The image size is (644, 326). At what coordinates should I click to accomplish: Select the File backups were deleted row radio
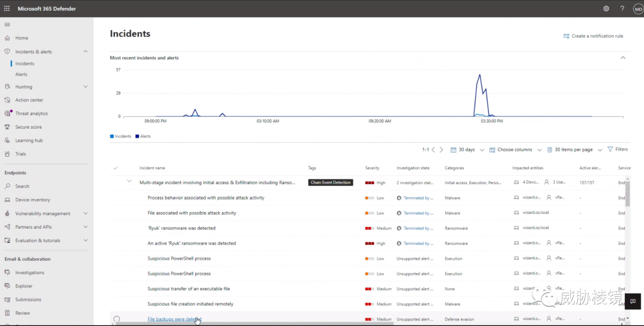117,319
